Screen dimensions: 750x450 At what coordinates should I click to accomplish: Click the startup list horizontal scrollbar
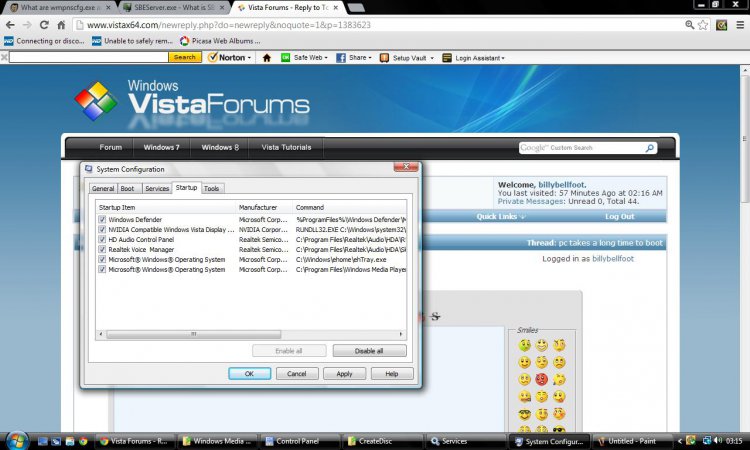(193, 334)
